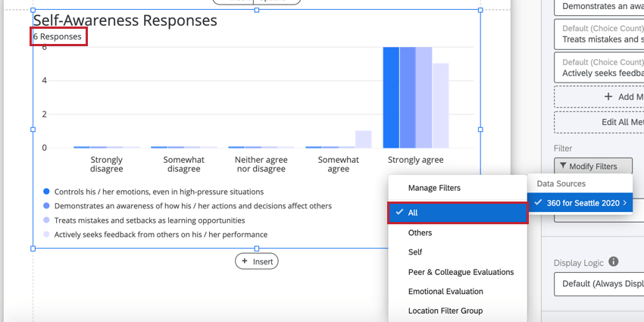Click the legend dot for Demonstrates an awareness

(x=46, y=206)
